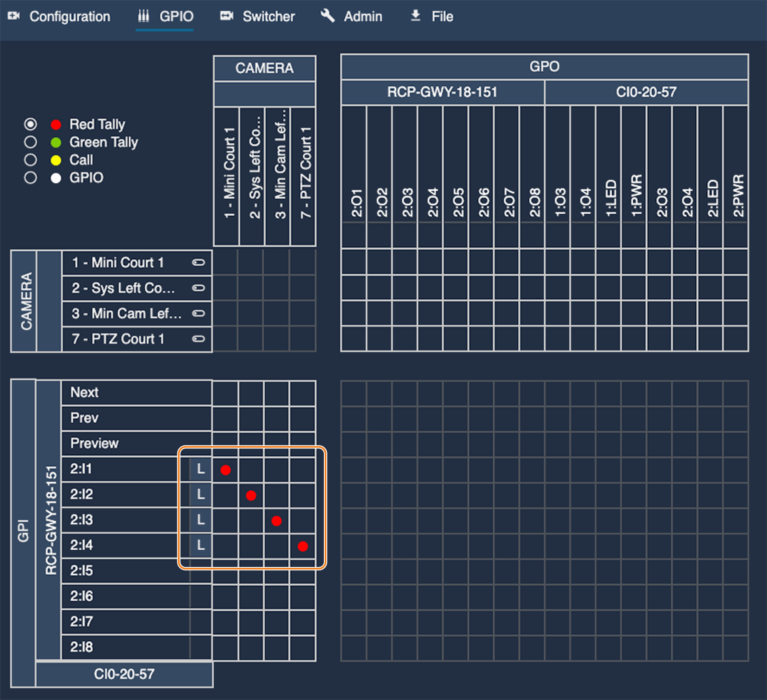Click the camera icon next to Switcher

point(227,16)
